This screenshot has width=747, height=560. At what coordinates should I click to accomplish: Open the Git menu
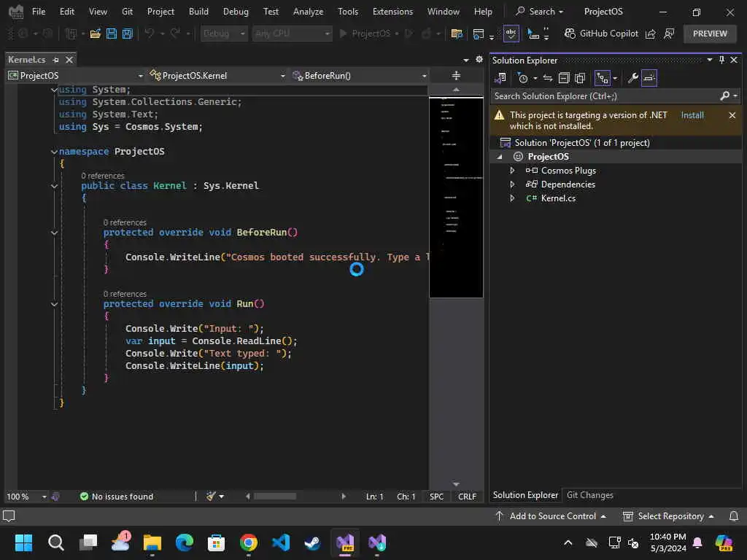(x=127, y=12)
